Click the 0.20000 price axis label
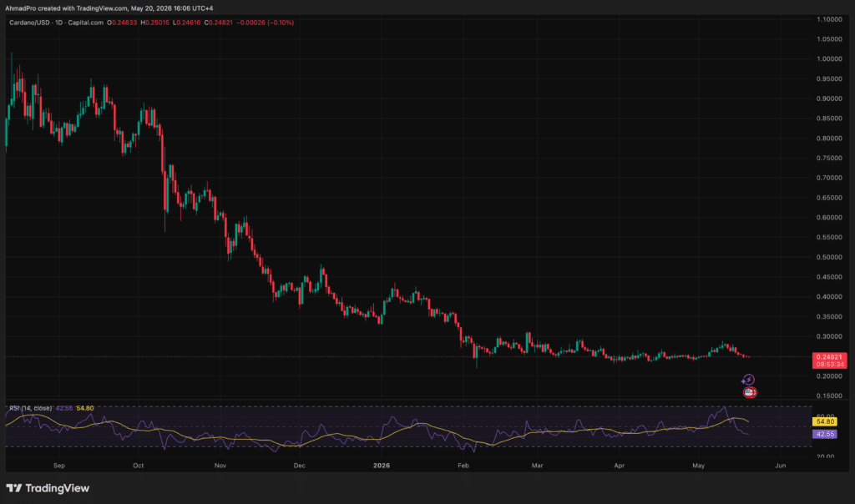The image size is (855, 504). coord(829,376)
